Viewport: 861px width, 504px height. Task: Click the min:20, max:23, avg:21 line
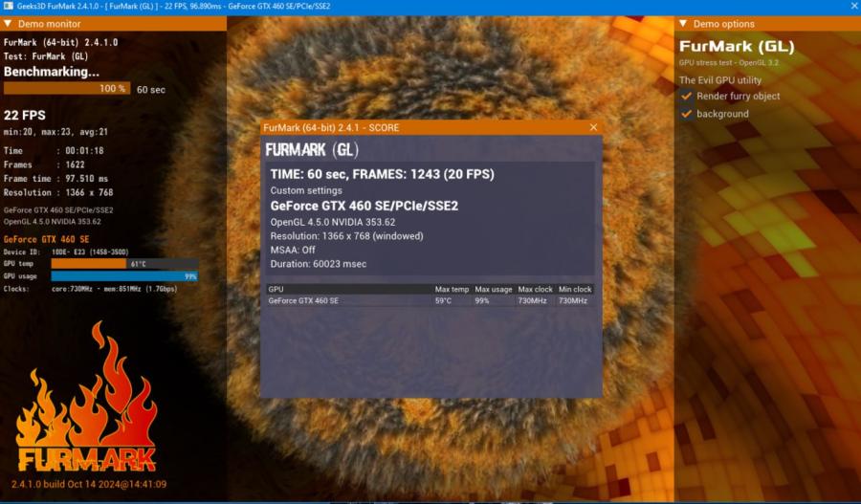point(55,132)
